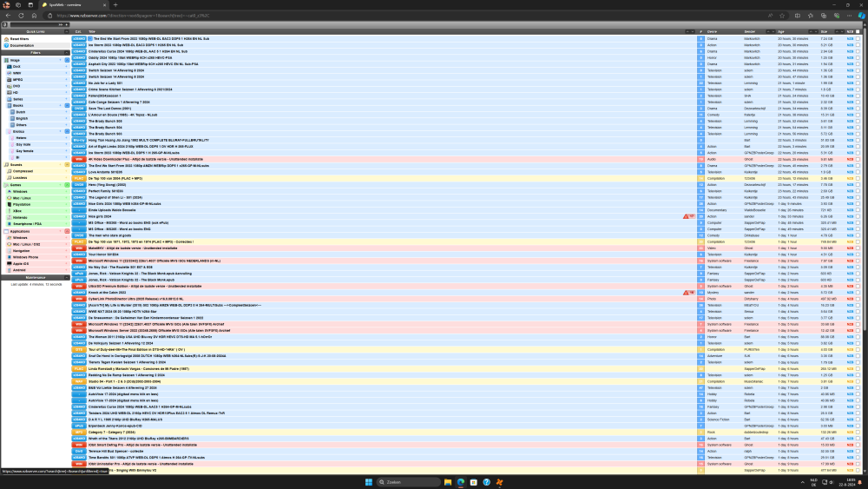The width and height of the screenshot is (868, 489).
Task: Click the Apple iOS filter icon
Action: tap(10, 263)
